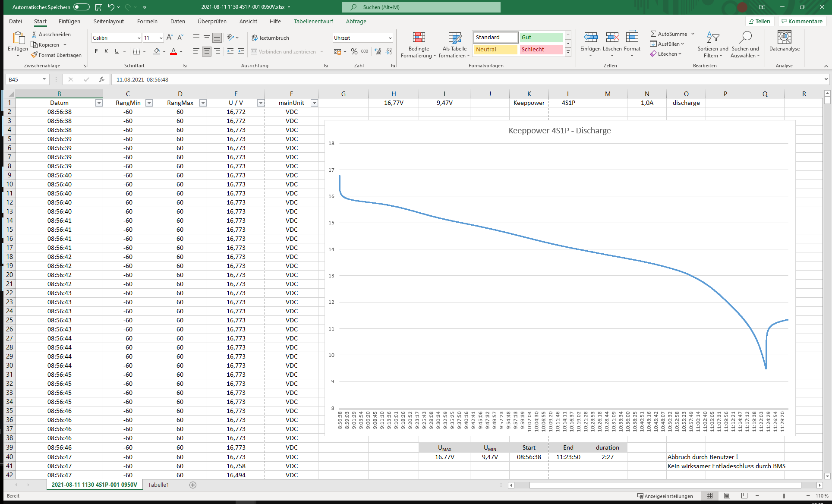Open the Datum column filter dropdown
The image size is (832, 504).
point(99,103)
